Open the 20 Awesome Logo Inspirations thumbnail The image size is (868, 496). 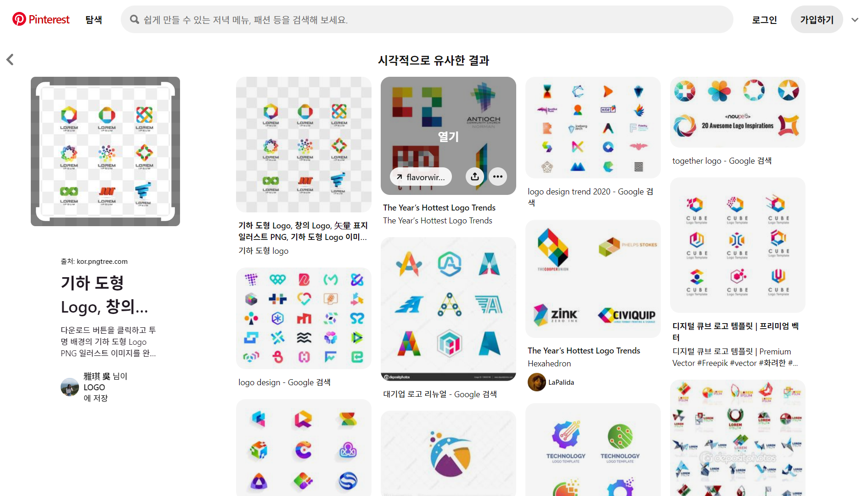click(x=738, y=112)
